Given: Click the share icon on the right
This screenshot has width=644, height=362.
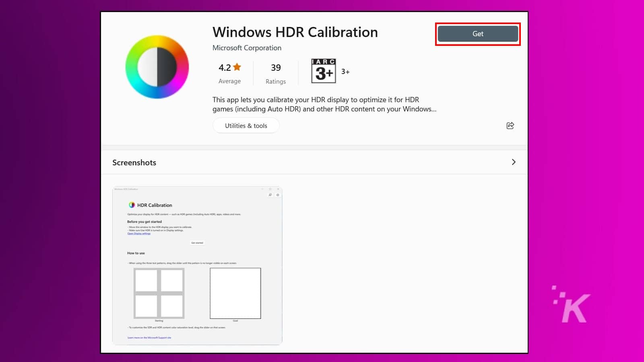Looking at the screenshot, I should click(510, 125).
